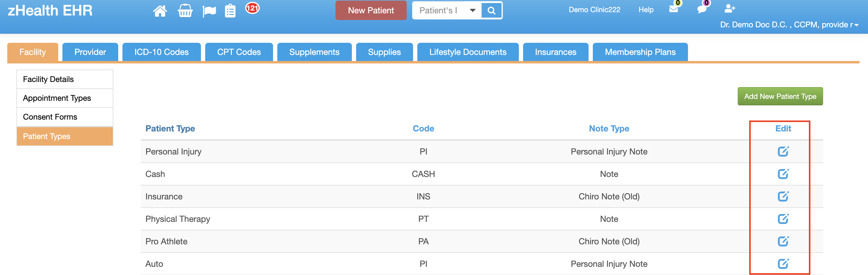Select the Cash row name
868x275 pixels.
click(155, 174)
